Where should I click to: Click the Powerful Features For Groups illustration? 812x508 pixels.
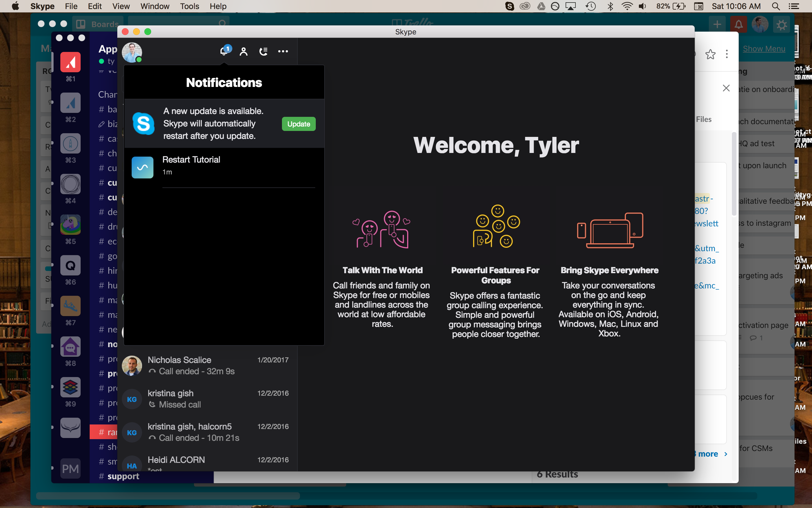[x=496, y=226]
